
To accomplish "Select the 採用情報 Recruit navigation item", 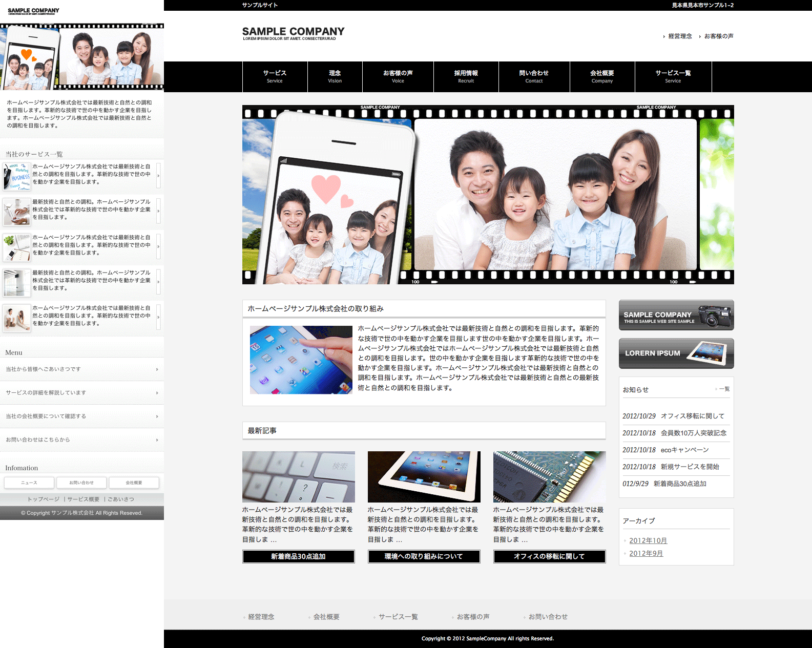I will coord(466,76).
